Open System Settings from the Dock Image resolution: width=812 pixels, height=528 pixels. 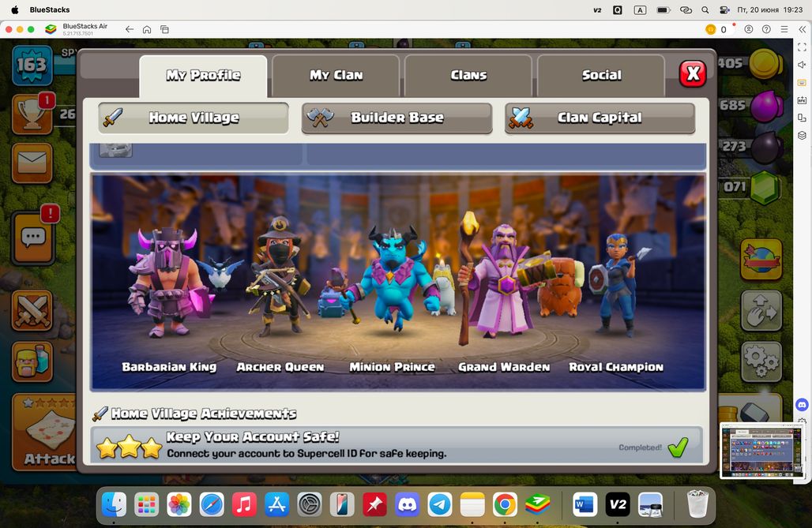point(310,504)
